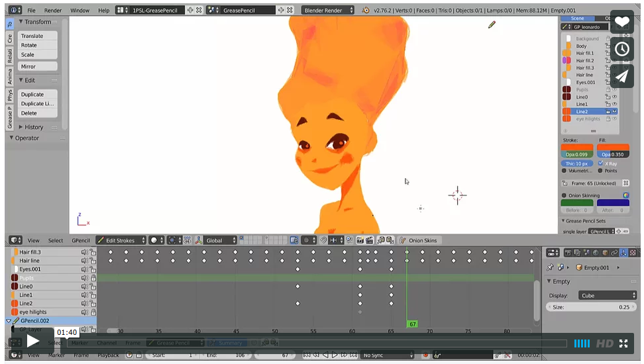644x364 pixels.
Task: Adjust the stroke opacity 0.099 slider
Action: pos(576,155)
